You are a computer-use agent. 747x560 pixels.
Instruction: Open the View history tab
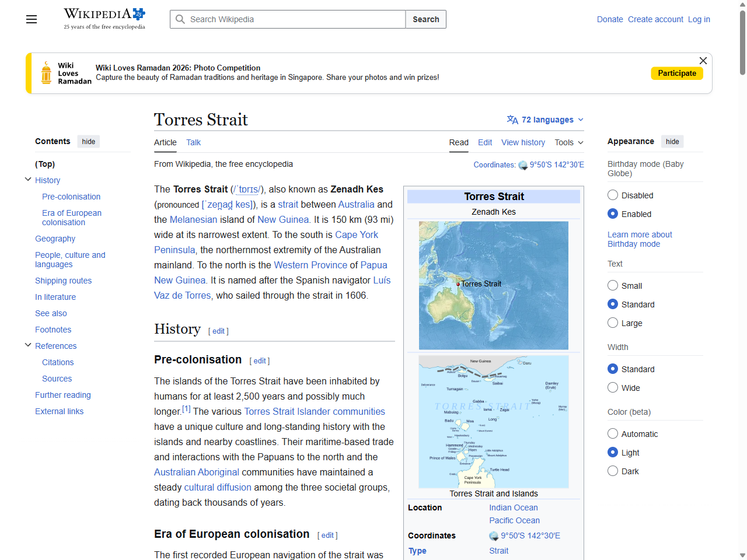point(523,142)
